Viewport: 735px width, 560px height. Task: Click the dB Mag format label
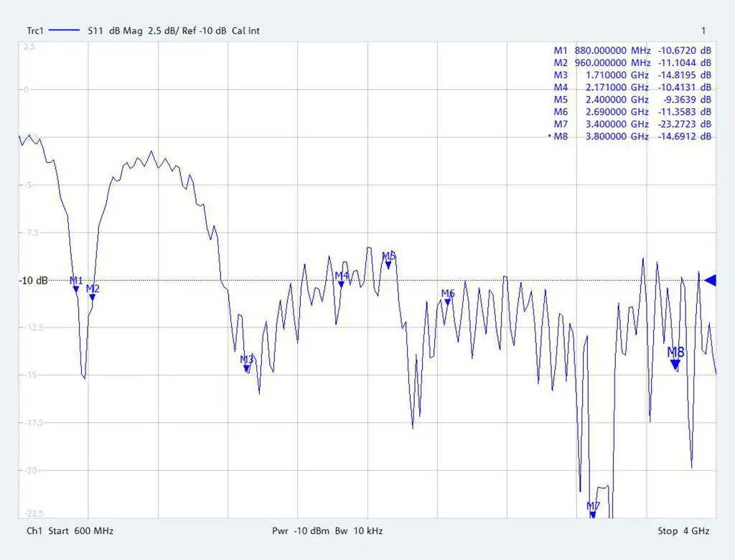(x=126, y=31)
